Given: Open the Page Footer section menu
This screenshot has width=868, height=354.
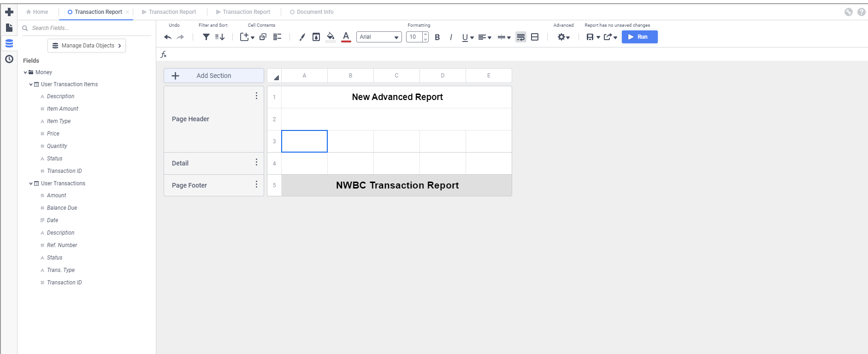Looking at the screenshot, I should (256, 184).
